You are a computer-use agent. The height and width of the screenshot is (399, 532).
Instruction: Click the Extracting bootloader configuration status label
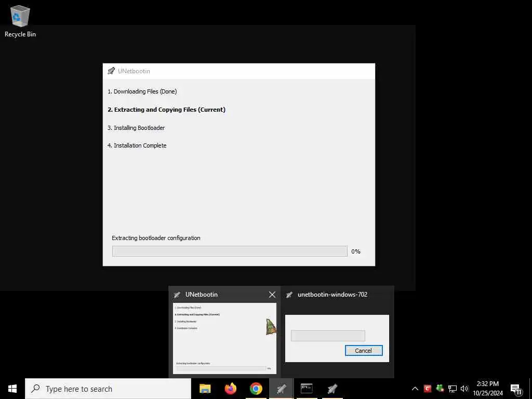click(156, 238)
